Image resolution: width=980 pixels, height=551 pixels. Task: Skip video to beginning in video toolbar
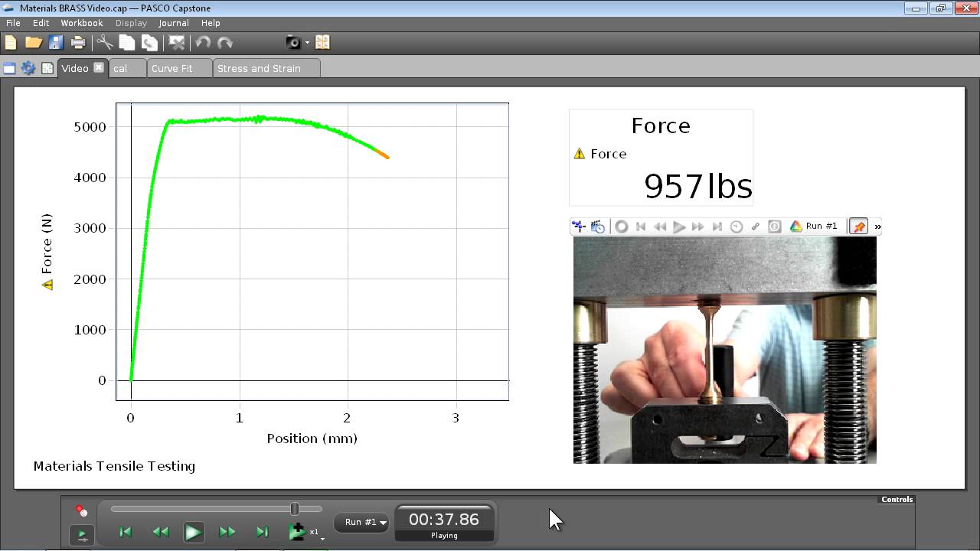click(x=641, y=227)
